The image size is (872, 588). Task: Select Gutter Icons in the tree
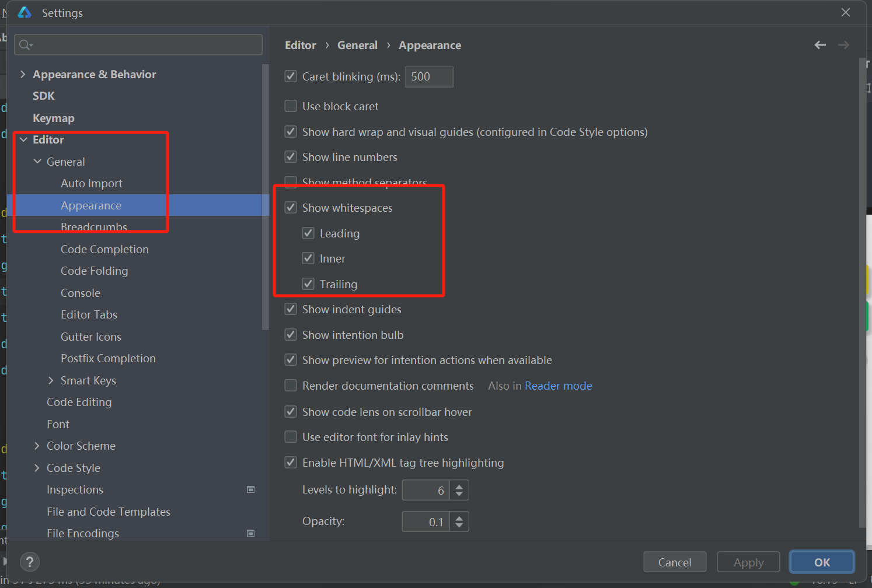(x=91, y=337)
